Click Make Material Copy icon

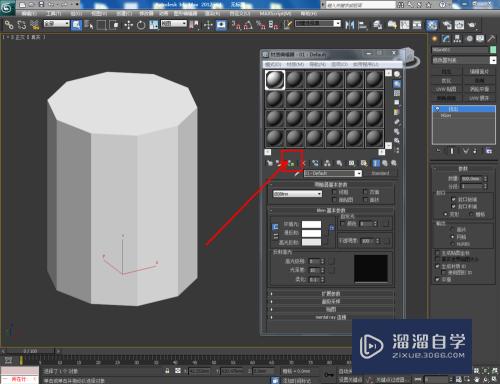tap(315, 163)
